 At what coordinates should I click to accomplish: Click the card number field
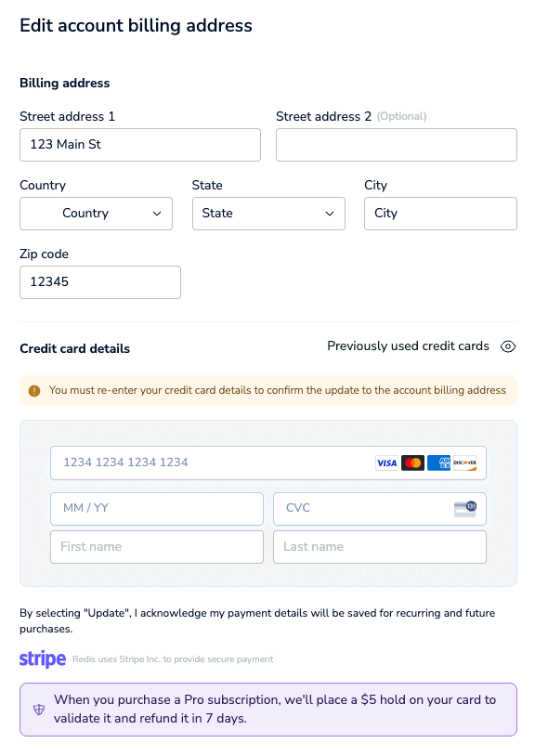point(268,463)
